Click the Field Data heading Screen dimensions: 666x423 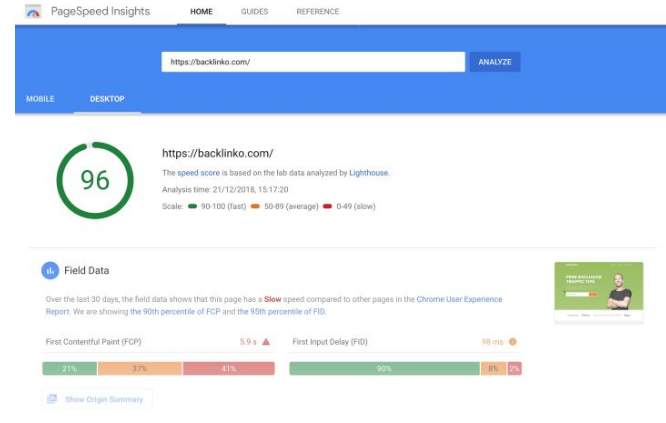pos(87,271)
